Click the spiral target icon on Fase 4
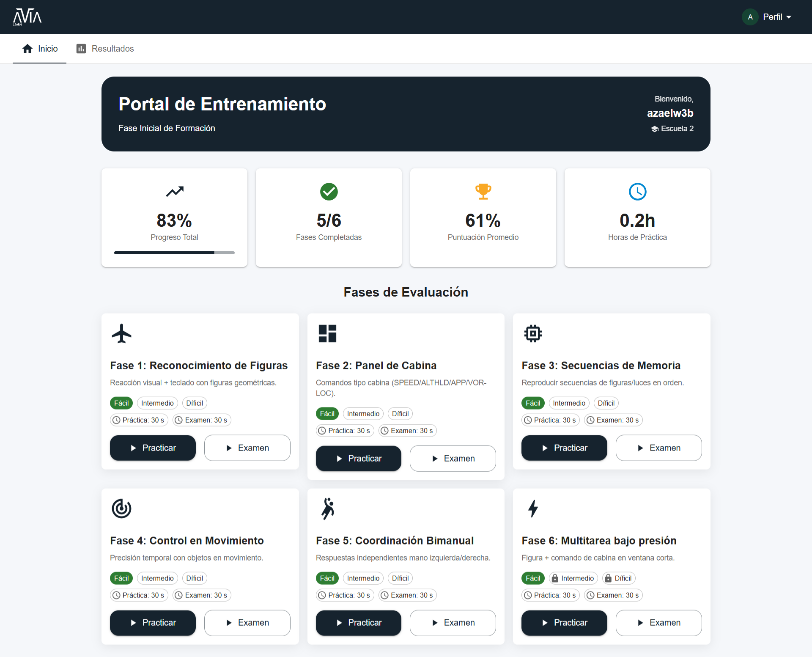Image resolution: width=812 pixels, height=657 pixels. (121, 509)
